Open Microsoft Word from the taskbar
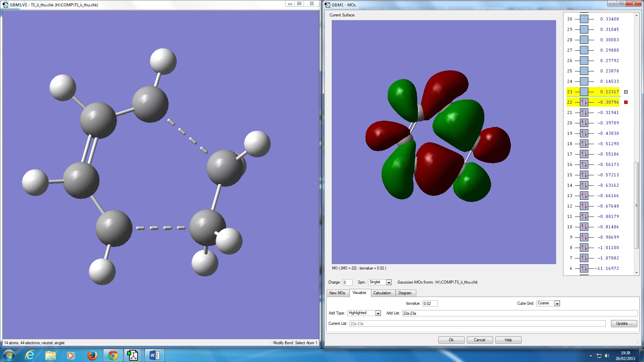Image resolution: width=644 pixels, height=362 pixels. tap(154, 355)
